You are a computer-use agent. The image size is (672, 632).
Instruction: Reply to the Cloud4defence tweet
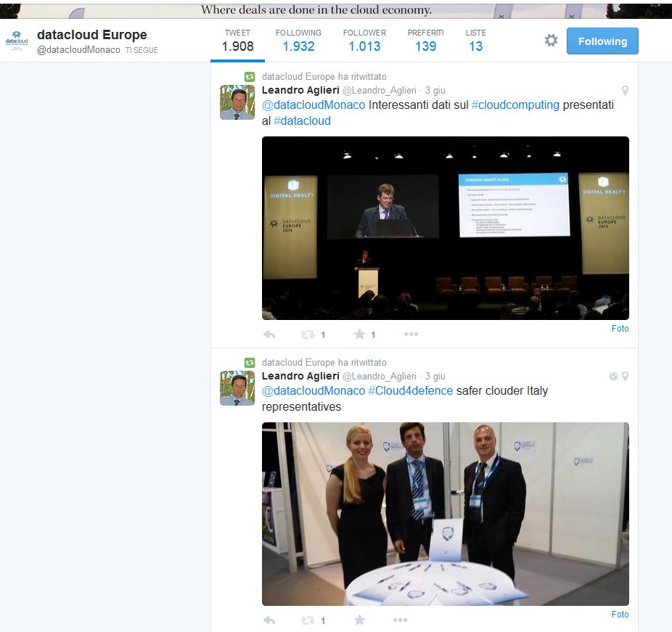click(x=269, y=620)
